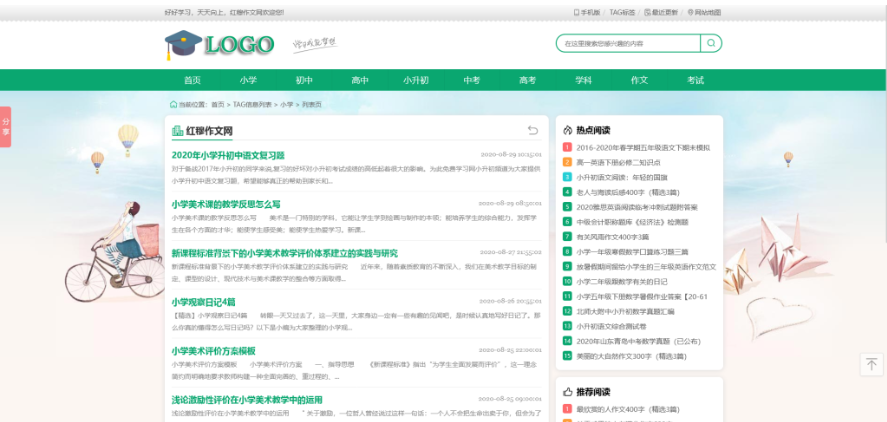Select the 高考 navigation menu item
The height and width of the screenshot is (422, 887).
(527, 80)
